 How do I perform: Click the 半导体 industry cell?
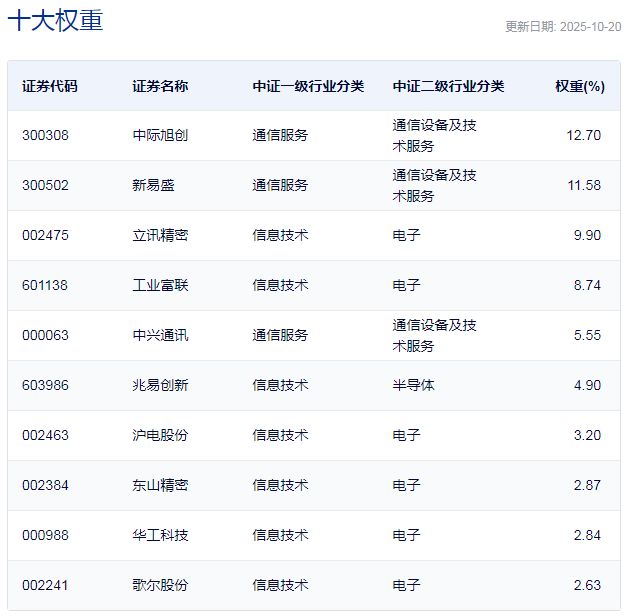pos(414,385)
